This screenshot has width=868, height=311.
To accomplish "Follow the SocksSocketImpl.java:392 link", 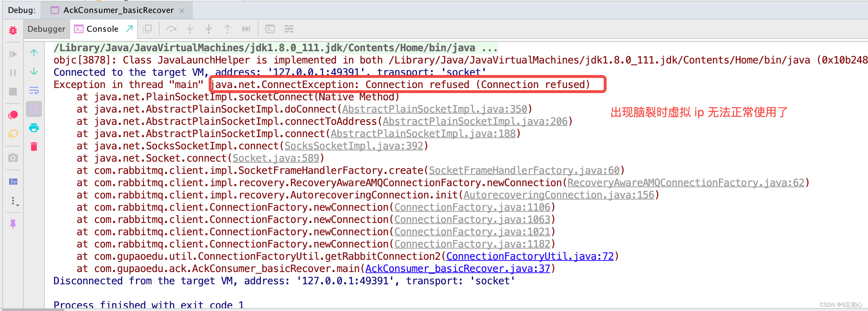I will click(x=354, y=146).
